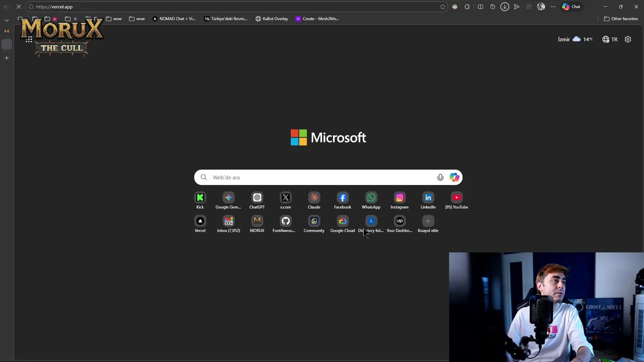View site information icon in address bar
The height and width of the screenshot is (362, 644).
(x=31, y=7)
